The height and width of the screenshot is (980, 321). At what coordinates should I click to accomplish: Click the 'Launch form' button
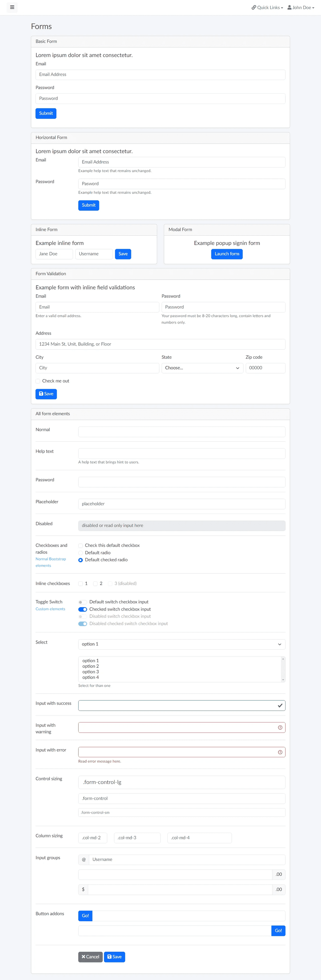[227, 254]
